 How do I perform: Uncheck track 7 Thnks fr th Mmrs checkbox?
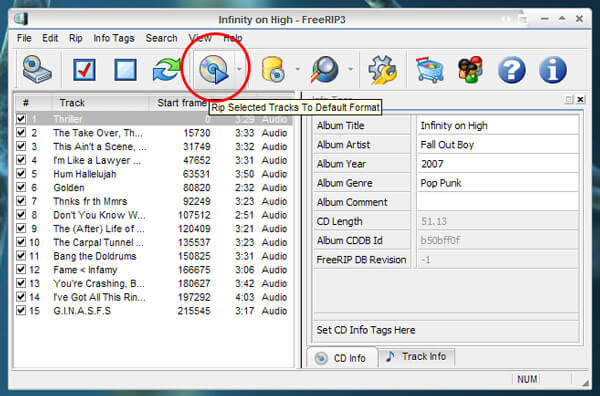tap(21, 201)
